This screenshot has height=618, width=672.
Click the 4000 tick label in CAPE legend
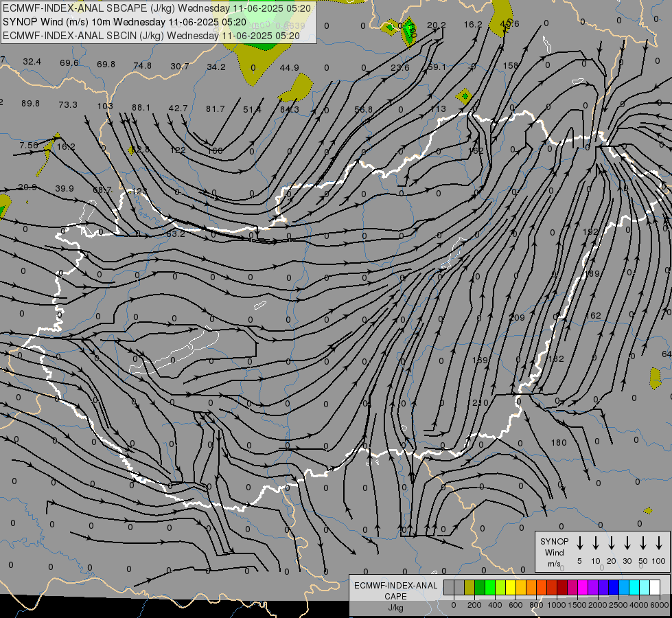click(x=638, y=605)
